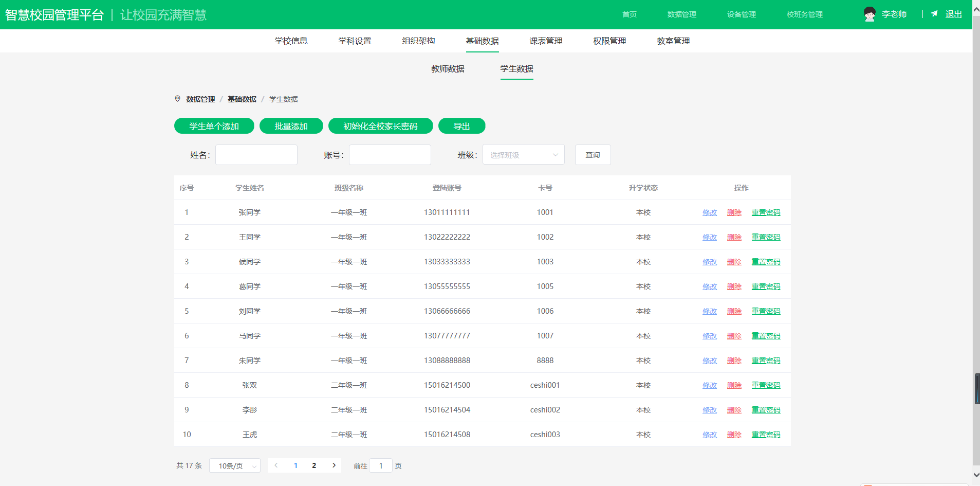Jump to page 2 in pagination
This screenshot has height=486, width=980.
point(314,465)
